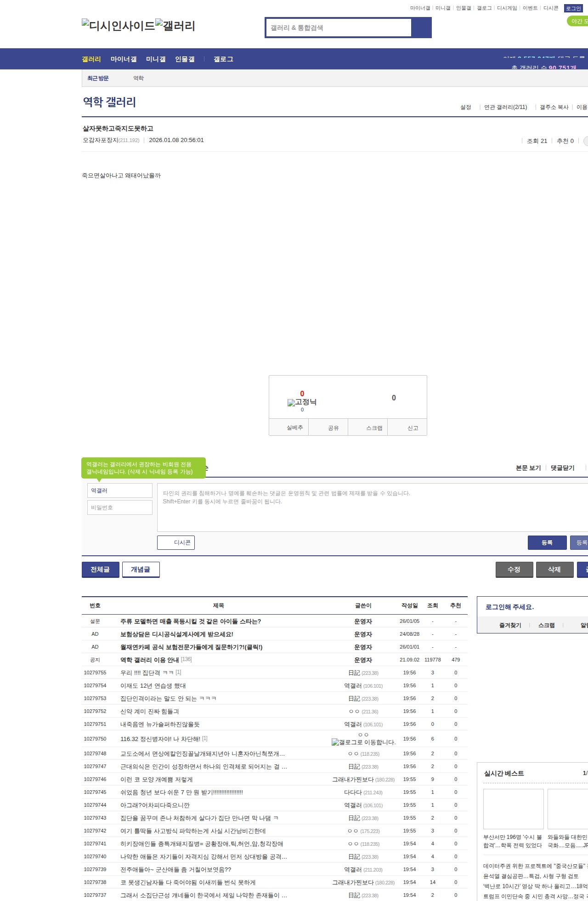Toggle 본문 보기 view
The image size is (588, 901).
tap(528, 468)
